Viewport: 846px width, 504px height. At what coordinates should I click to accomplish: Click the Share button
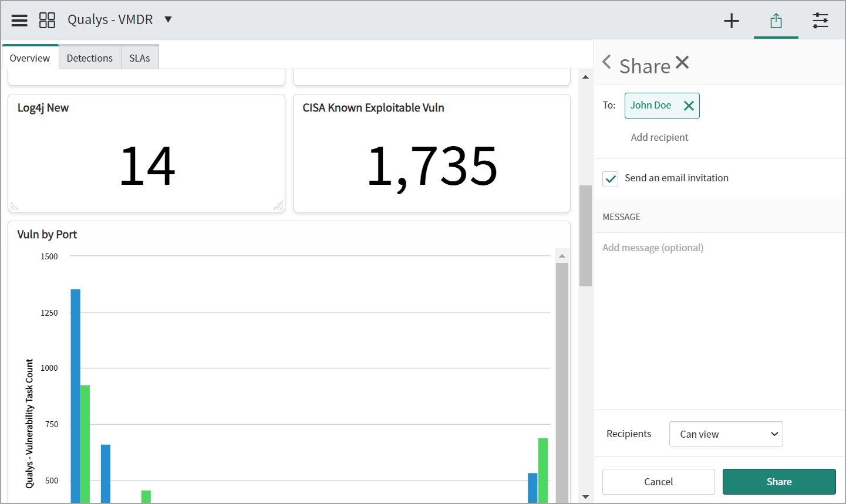[x=779, y=481]
